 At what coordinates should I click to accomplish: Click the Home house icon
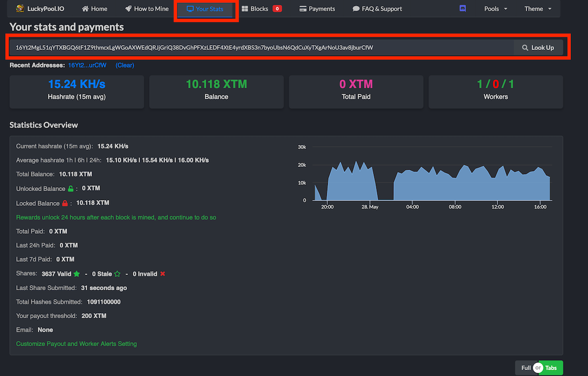click(x=85, y=9)
